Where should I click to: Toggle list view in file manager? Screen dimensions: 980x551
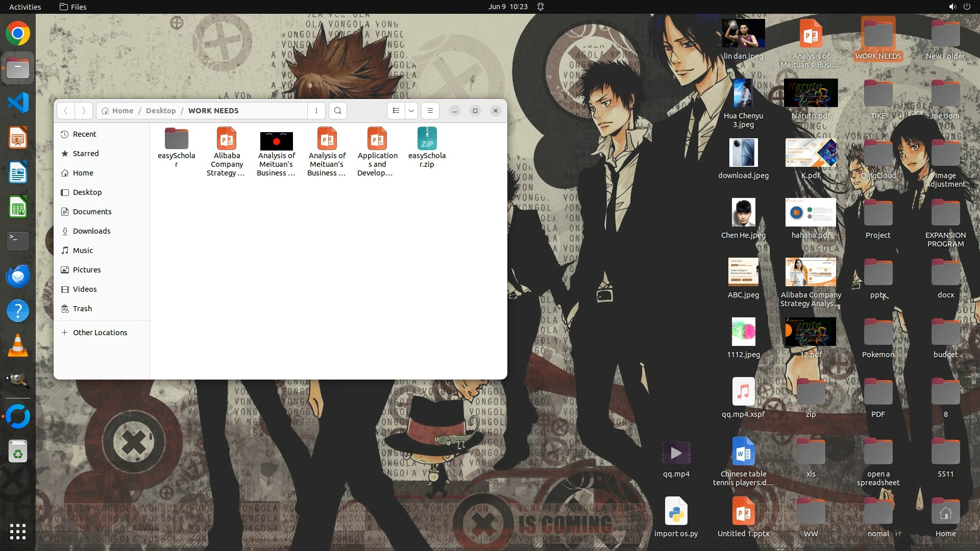[396, 111]
